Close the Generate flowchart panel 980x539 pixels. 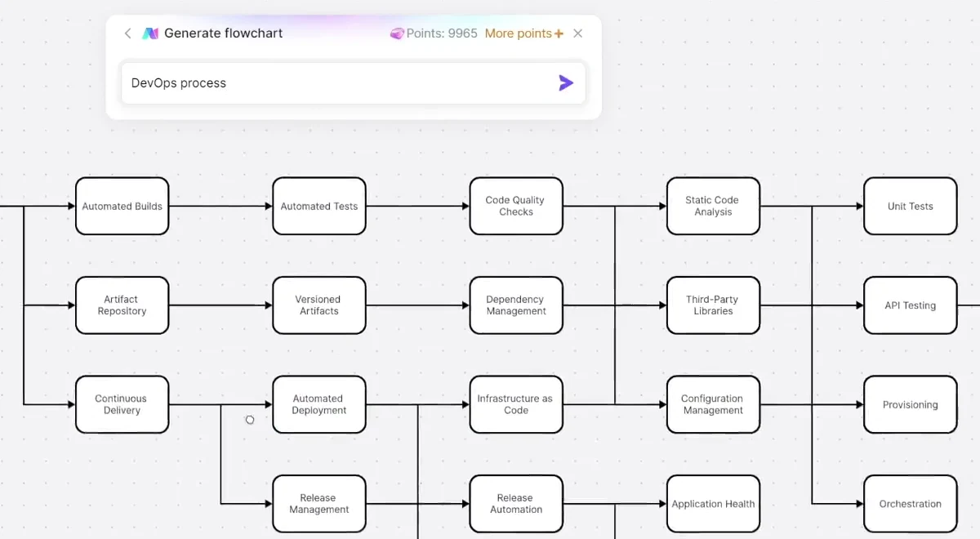[x=578, y=33]
